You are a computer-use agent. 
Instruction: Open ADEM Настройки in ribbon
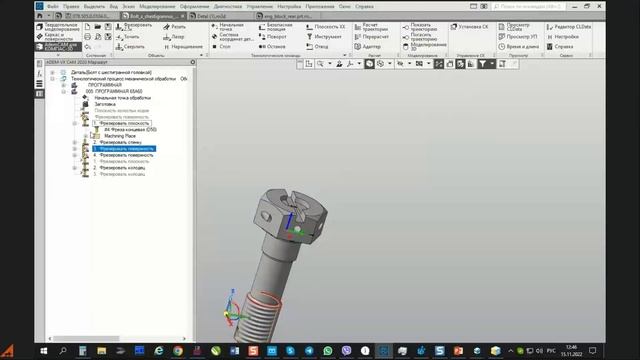(x=562, y=37)
